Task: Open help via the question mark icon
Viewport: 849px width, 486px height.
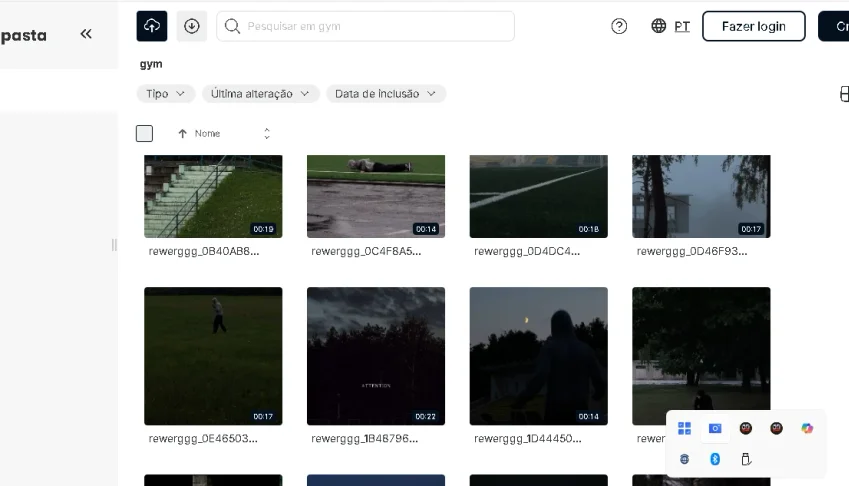Action: (x=619, y=26)
